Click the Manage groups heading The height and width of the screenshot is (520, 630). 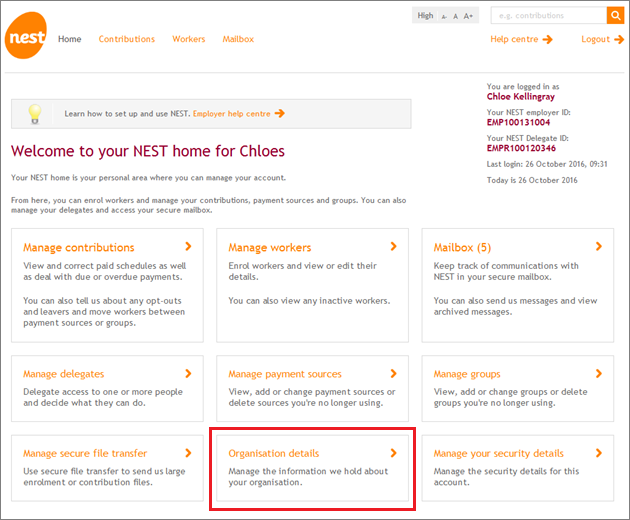click(x=467, y=374)
